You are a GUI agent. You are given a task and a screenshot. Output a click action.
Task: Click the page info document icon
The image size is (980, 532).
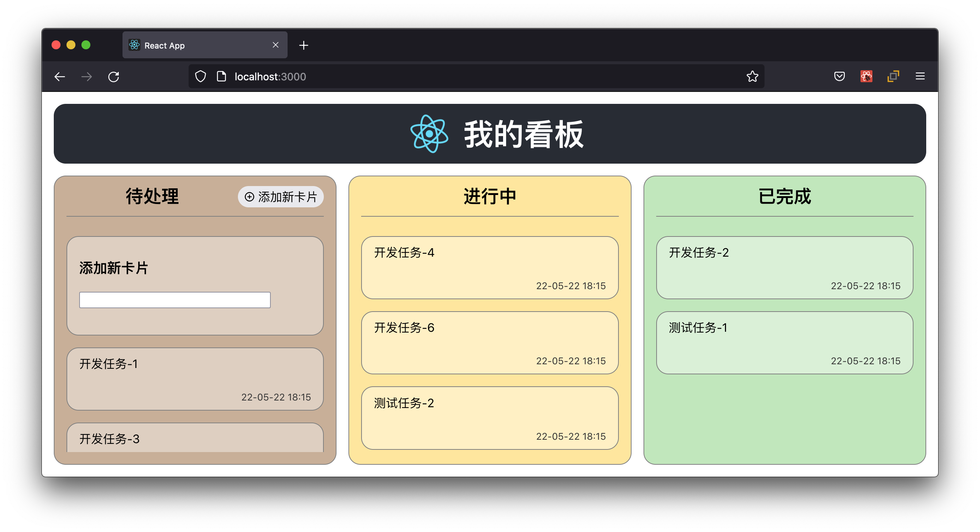pos(221,77)
